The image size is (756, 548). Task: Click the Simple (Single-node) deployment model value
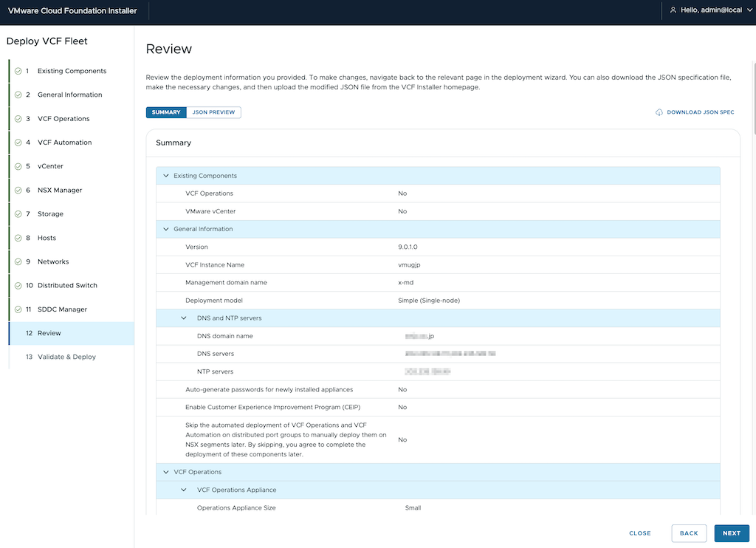(x=429, y=301)
